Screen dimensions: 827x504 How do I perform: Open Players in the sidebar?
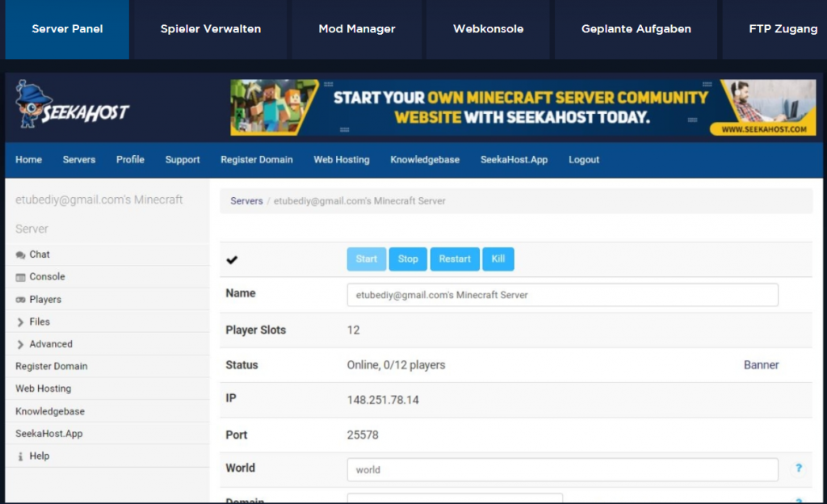(45, 300)
